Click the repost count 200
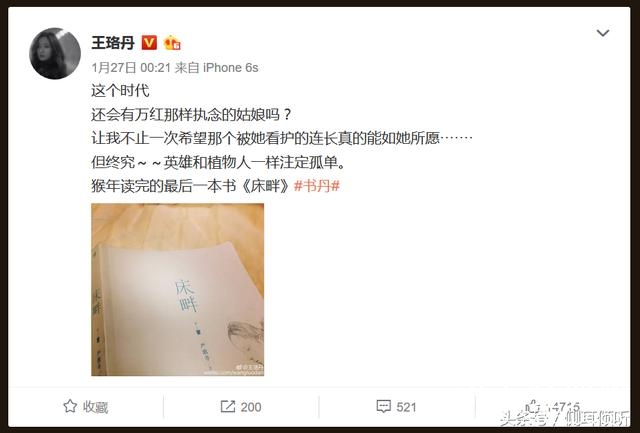This screenshot has width=640, height=433. pos(251,407)
